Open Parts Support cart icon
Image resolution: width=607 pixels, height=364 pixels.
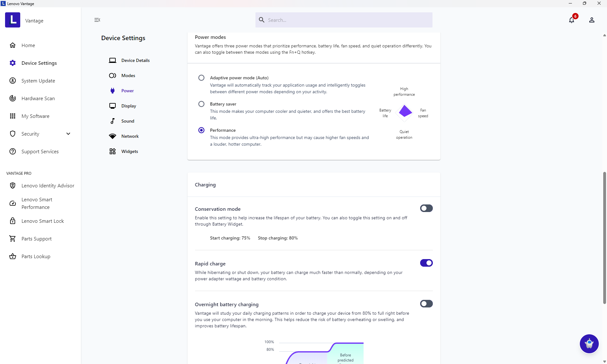(x=13, y=239)
